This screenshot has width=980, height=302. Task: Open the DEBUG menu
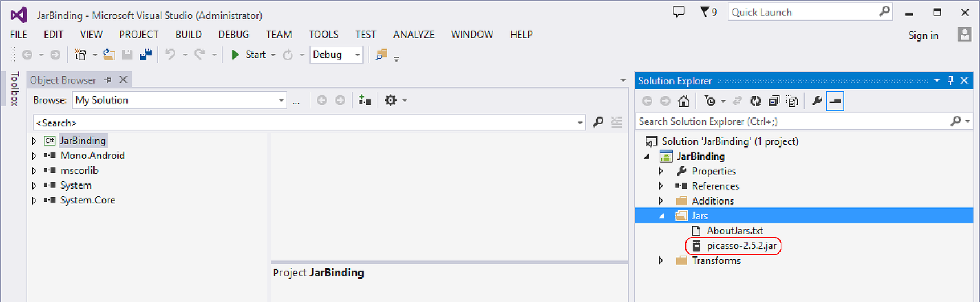click(x=234, y=35)
